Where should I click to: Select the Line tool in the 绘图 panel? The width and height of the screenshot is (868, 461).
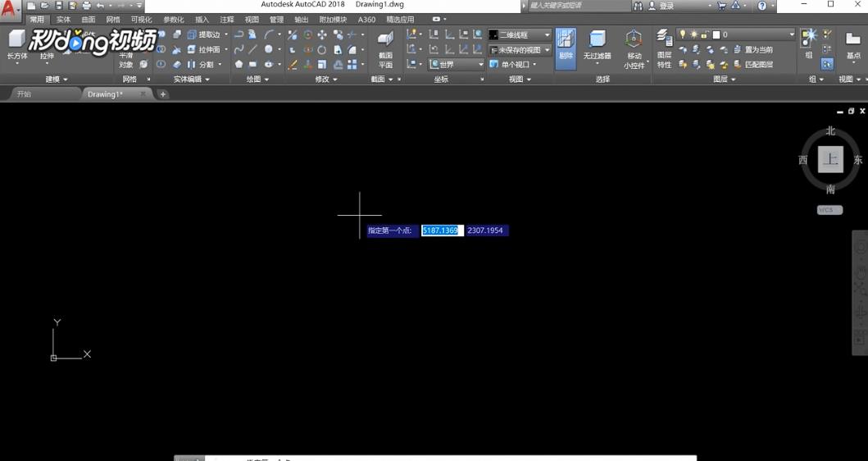click(x=252, y=49)
